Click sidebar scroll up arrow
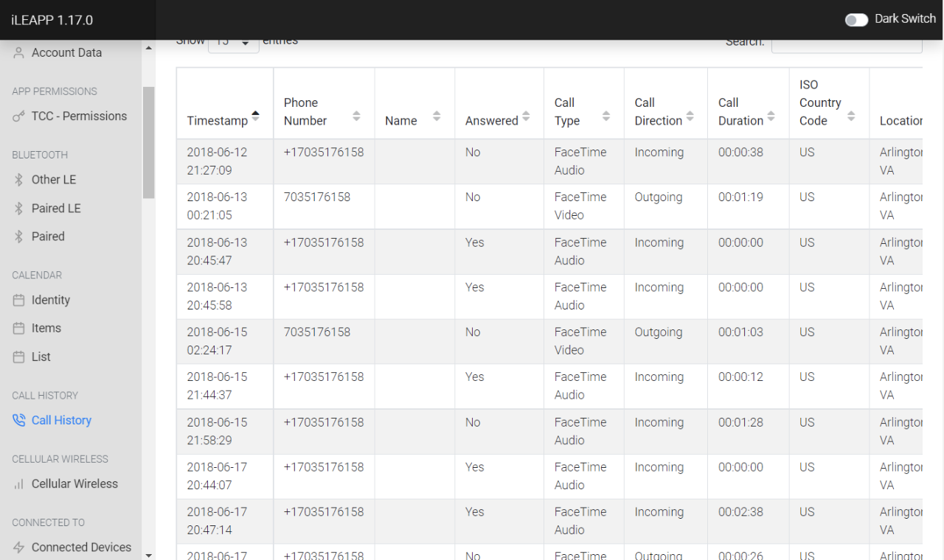The height and width of the screenshot is (560, 944). [148, 47]
